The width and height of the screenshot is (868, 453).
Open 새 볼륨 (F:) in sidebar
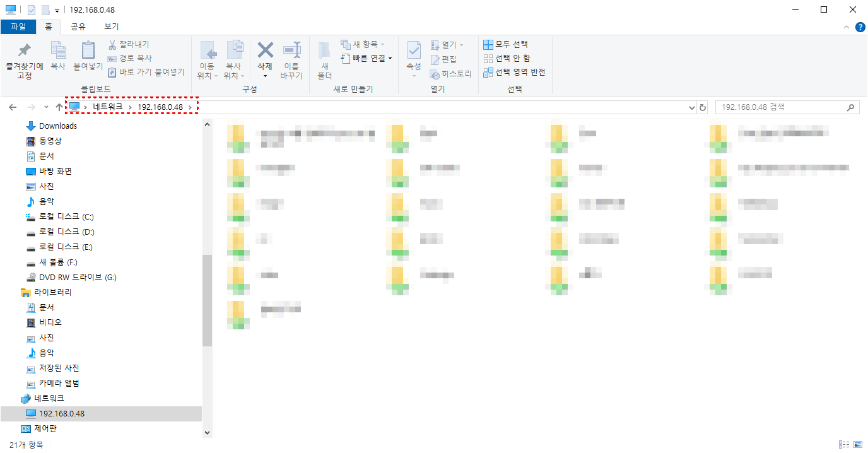click(x=58, y=262)
